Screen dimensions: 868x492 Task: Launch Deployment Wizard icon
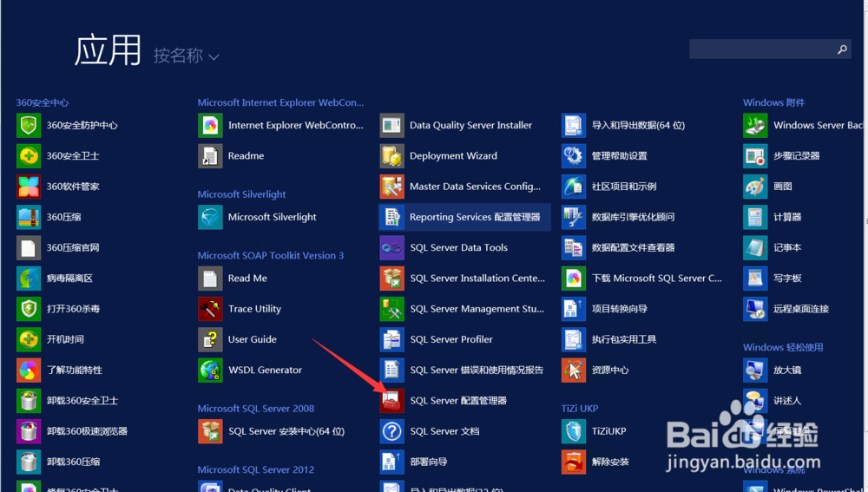[x=392, y=156]
